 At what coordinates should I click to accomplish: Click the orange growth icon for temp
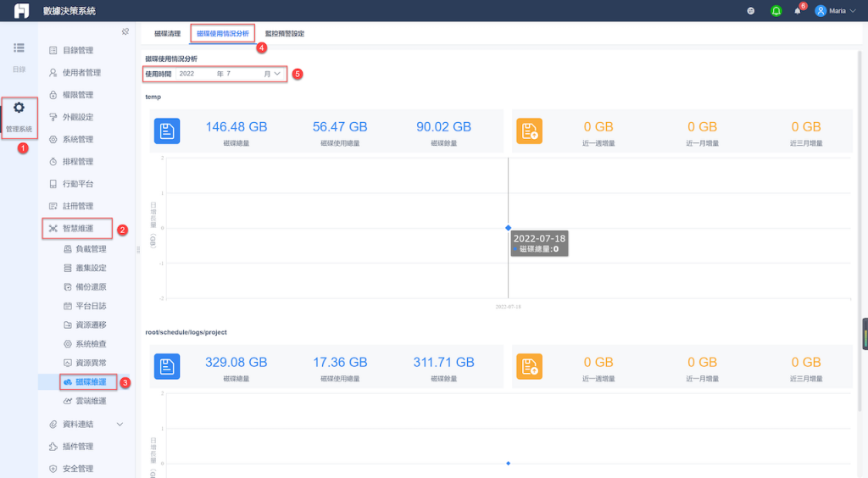(x=529, y=131)
